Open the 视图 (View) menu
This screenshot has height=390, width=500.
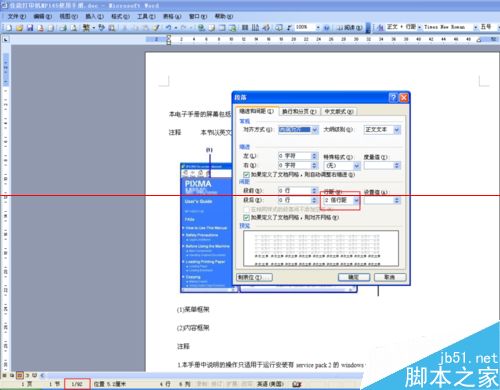[68, 16]
